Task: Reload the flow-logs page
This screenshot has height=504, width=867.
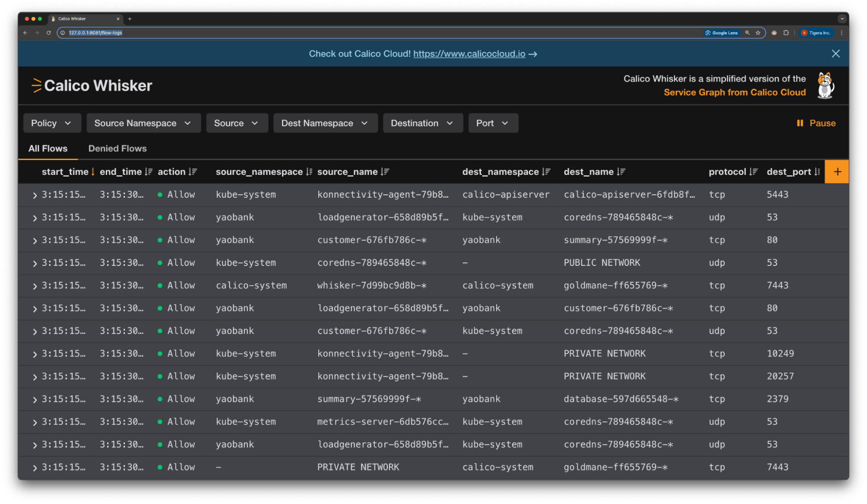Action: [49, 33]
